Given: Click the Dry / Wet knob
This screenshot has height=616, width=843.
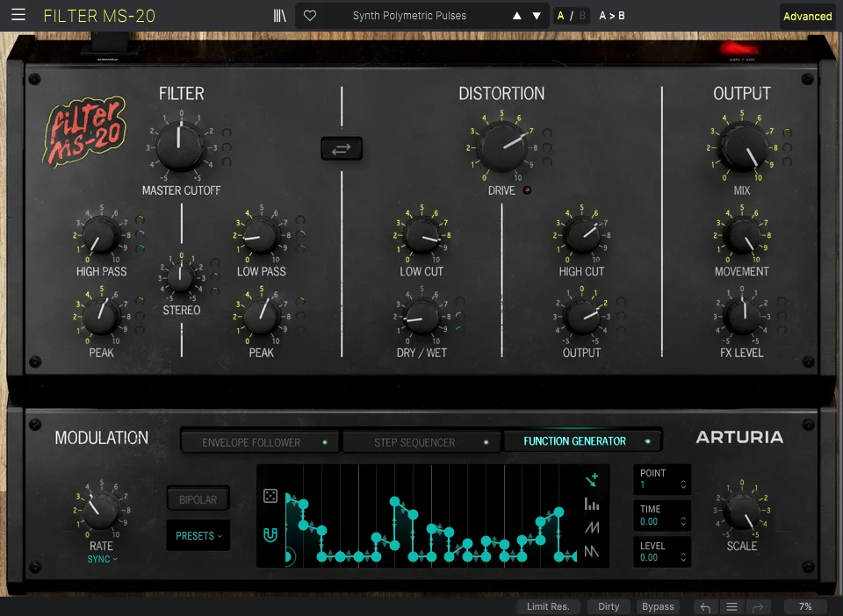Looking at the screenshot, I should click(421, 317).
